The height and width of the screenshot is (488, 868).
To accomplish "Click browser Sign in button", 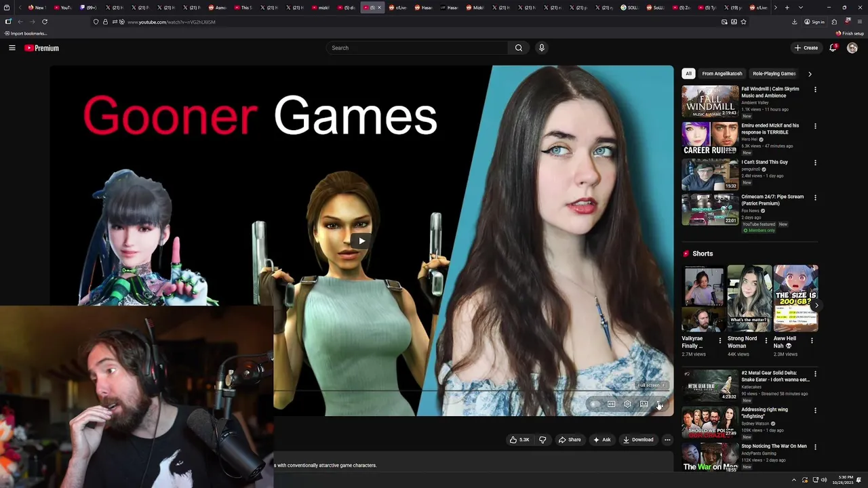I will pyautogui.click(x=814, y=22).
